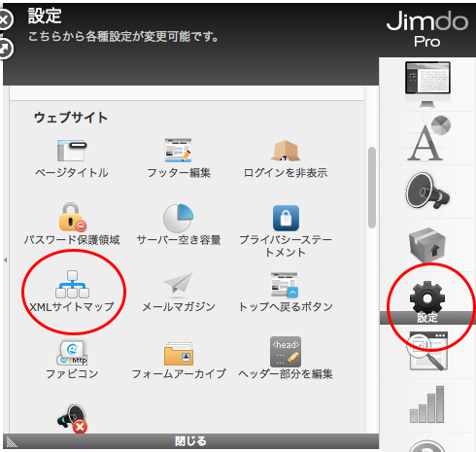Open パスワード保護領域 padlock setting

point(72,224)
